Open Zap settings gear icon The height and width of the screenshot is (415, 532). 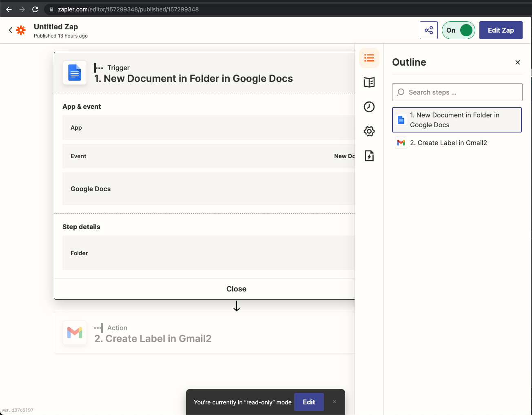pyautogui.click(x=369, y=131)
